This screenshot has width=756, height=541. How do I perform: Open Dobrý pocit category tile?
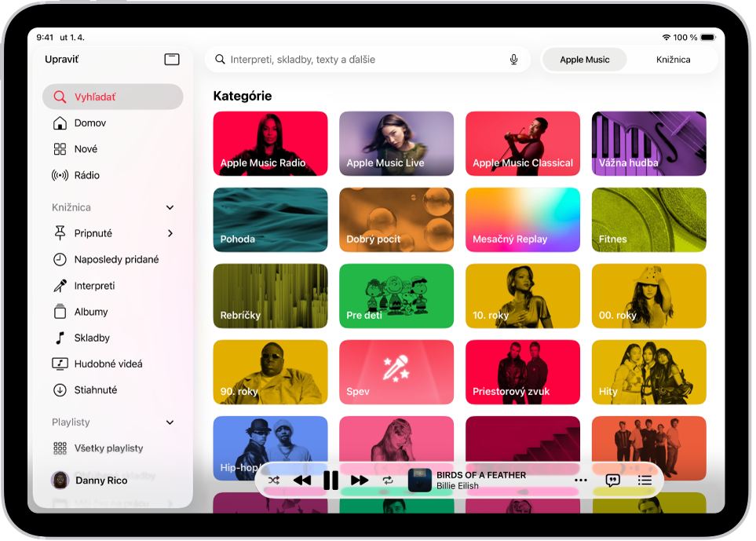[x=396, y=220]
